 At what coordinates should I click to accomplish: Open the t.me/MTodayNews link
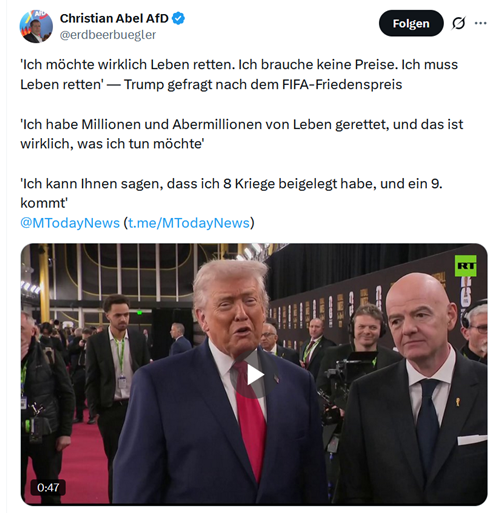pyautogui.click(x=189, y=223)
